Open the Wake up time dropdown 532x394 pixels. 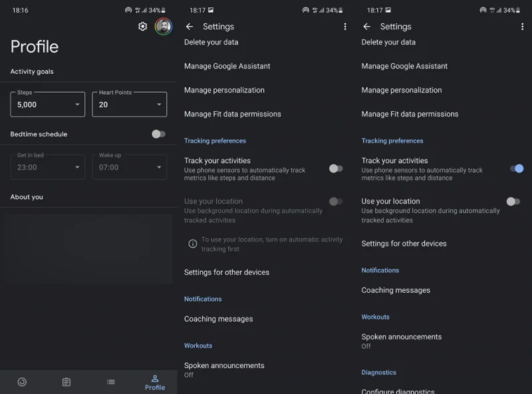(129, 167)
